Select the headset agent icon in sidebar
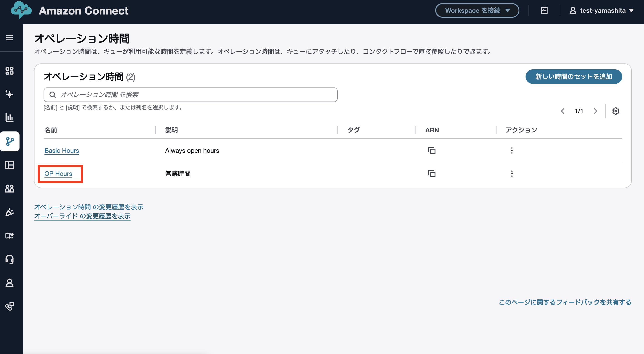 pyautogui.click(x=10, y=259)
